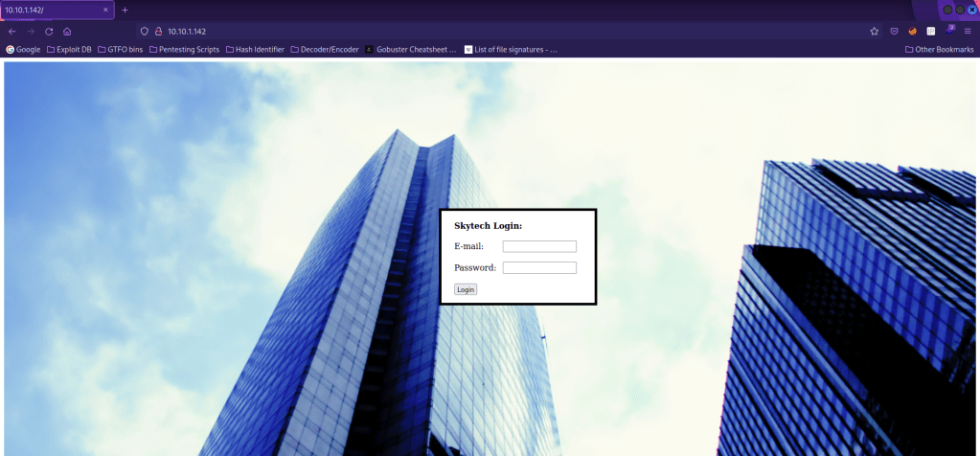Viewport: 980px width, 456px height.
Task: Open a new browser tab
Action: click(x=125, y=10)
